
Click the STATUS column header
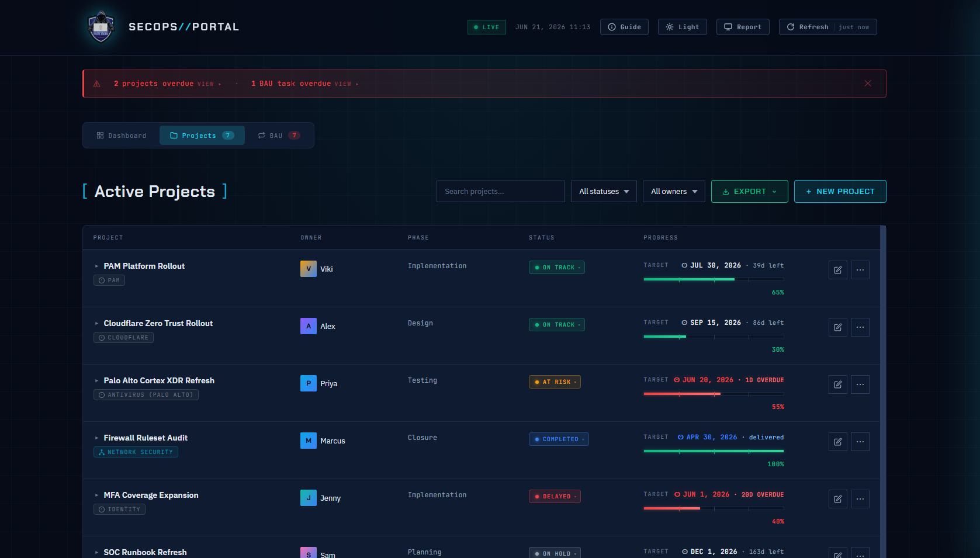pos(542,238)
